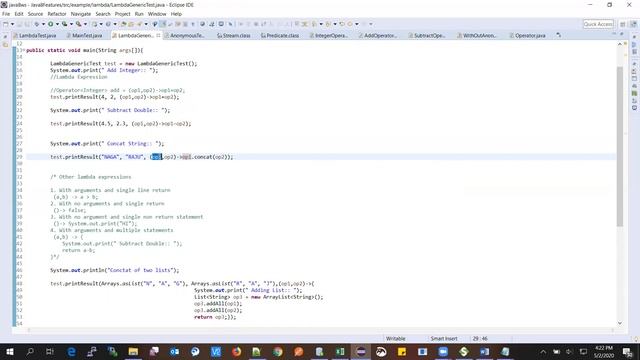The image size is (640, 360).
Task: Open the Source menu
Action: (35, 14)
